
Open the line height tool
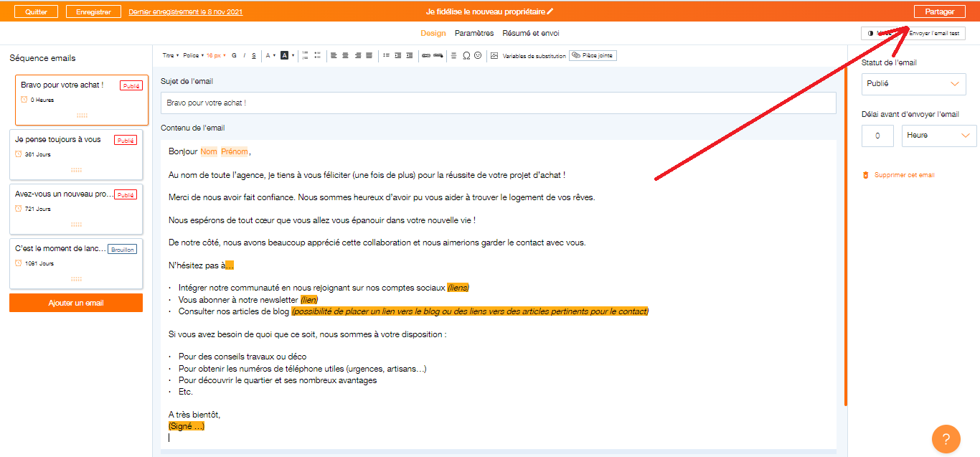click(386, 55)
